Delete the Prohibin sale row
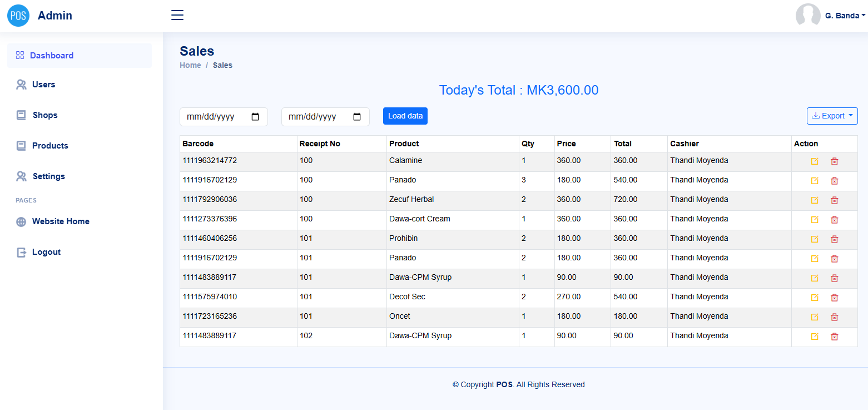This screenshot has height=410, width=868. (x=834, y=239)
